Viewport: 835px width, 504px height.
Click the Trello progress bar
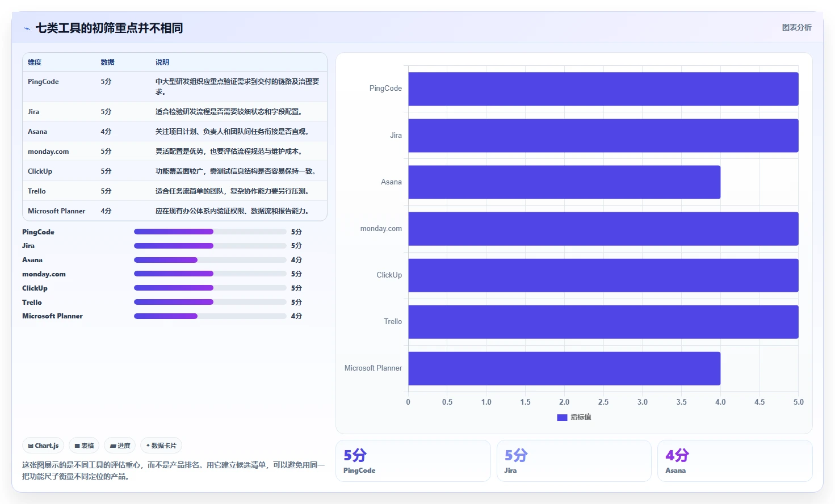210,302
